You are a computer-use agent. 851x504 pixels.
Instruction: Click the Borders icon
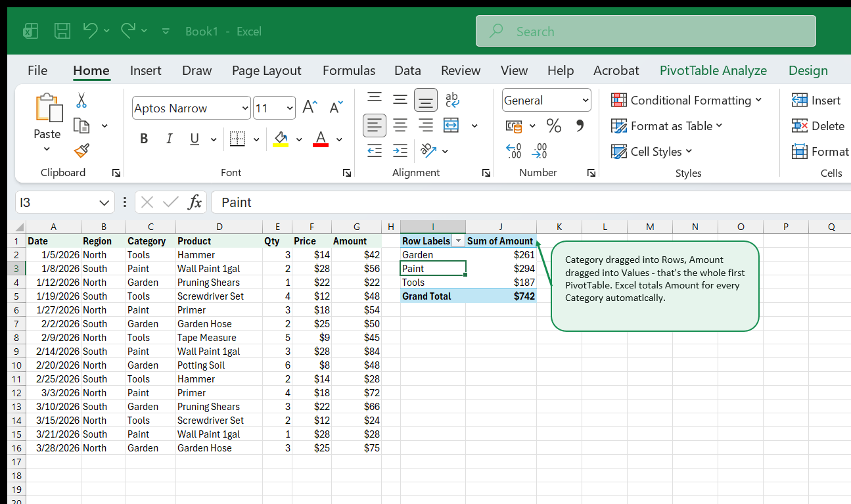tap(237, 139)
